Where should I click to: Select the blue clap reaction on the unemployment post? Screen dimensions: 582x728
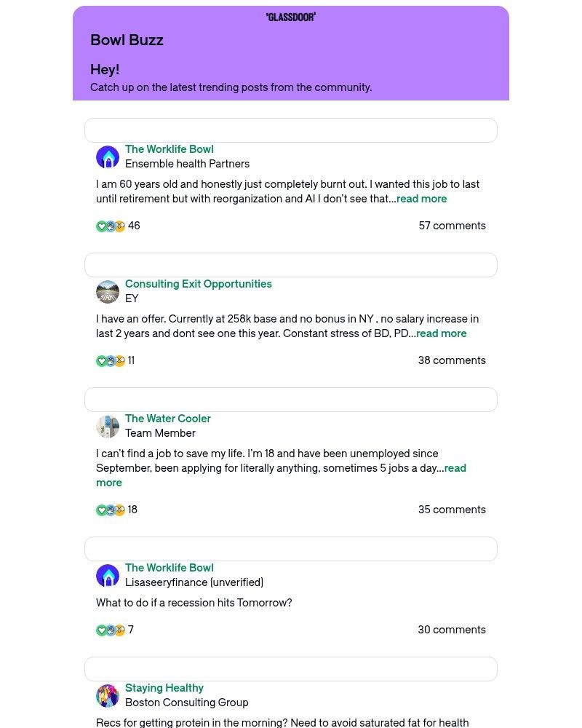point(110,510)
